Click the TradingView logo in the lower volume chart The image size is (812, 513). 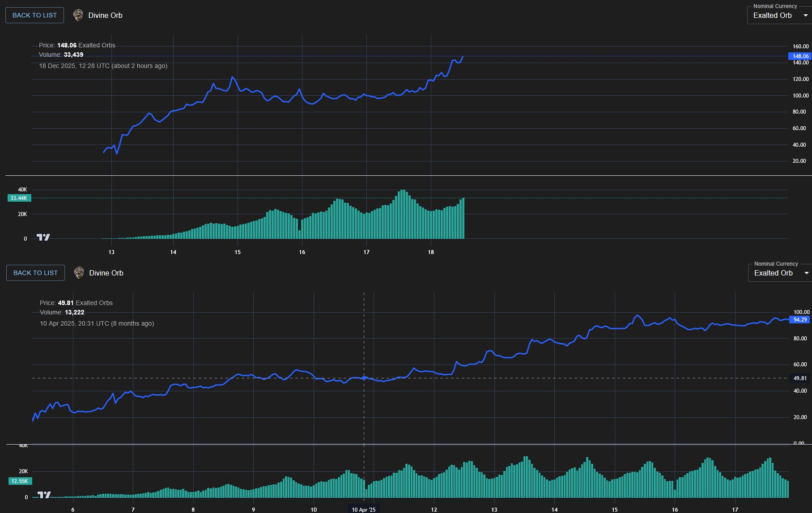44,495
